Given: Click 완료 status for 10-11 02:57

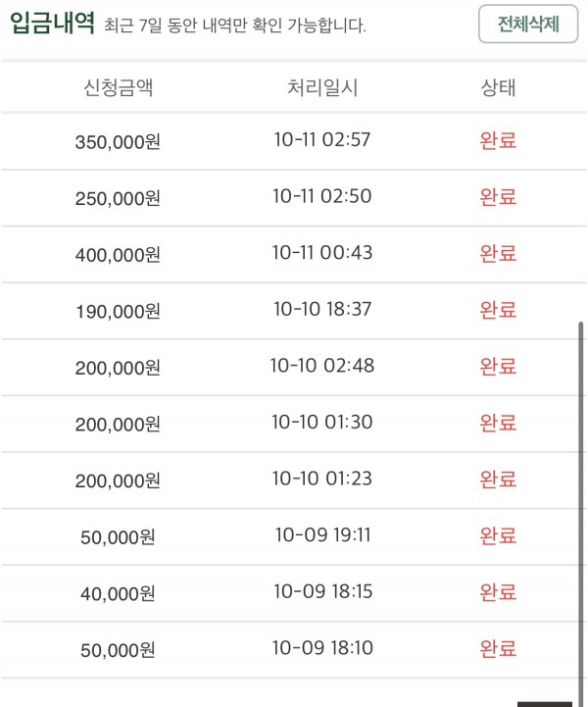Looking at the screenshot, I should (498, 140).
